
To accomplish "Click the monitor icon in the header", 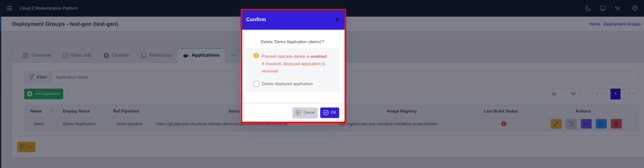I will (x=603, y=8).
